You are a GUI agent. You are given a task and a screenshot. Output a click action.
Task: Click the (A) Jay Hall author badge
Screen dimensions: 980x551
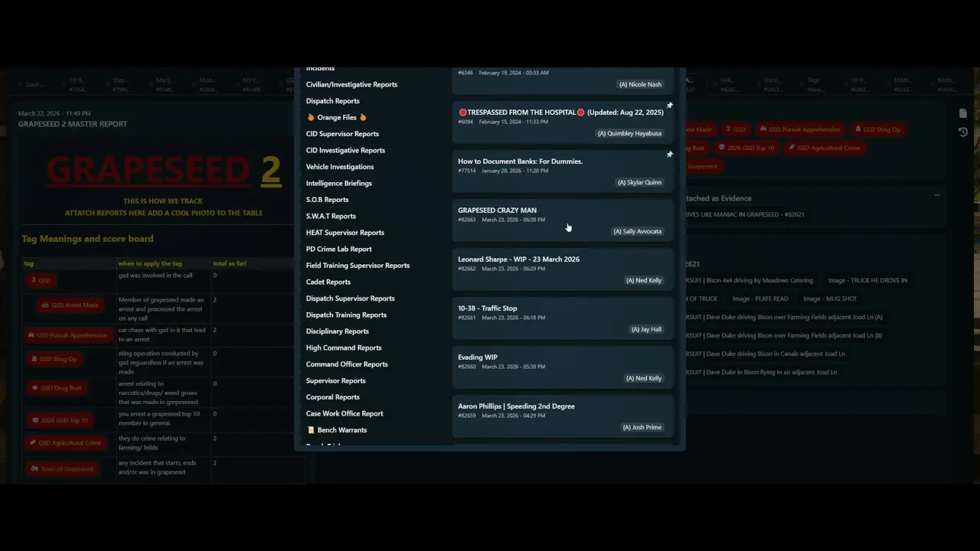coord(646,329)
